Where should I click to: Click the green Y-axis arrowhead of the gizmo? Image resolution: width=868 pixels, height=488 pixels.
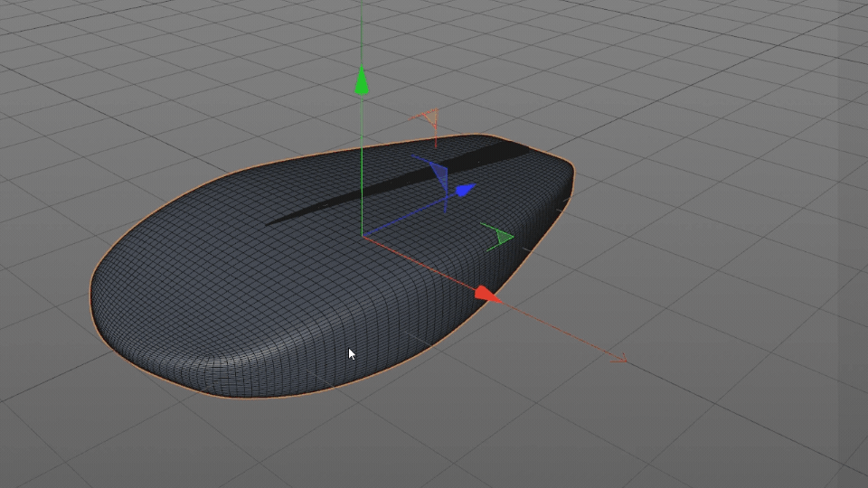[x=362, y=81]
